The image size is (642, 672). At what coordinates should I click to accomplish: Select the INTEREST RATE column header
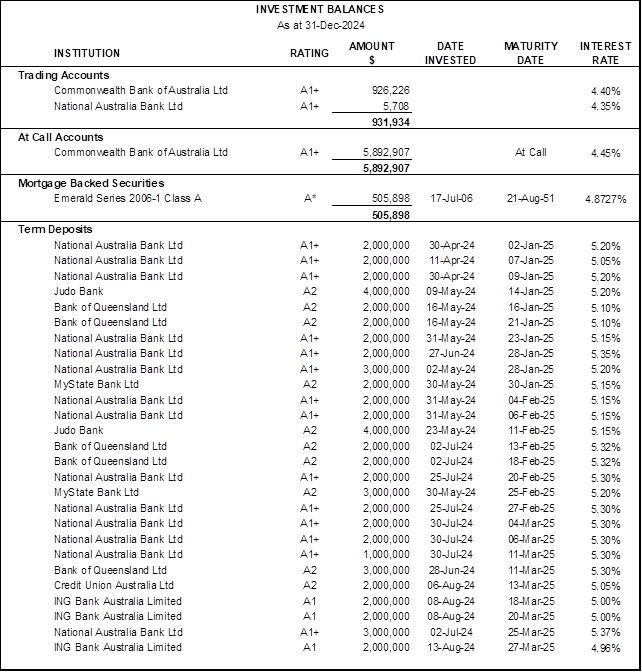pos(606,53)
